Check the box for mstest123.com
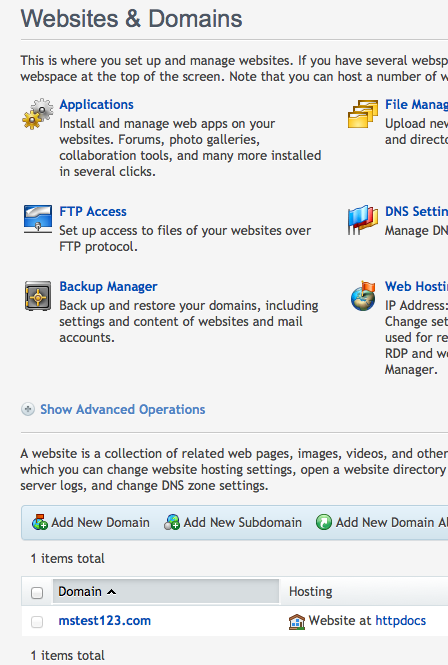Screen dimensions: 448x665 [37, 622]
